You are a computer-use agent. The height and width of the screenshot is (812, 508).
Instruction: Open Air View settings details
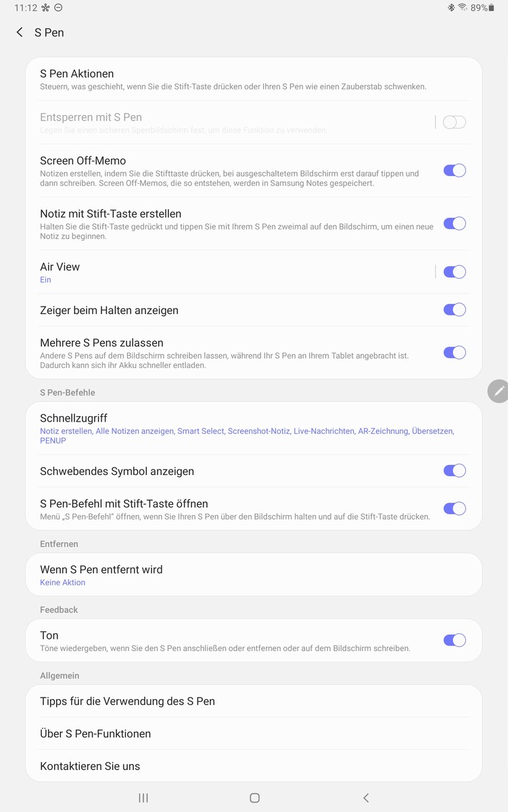click(230, 272)
